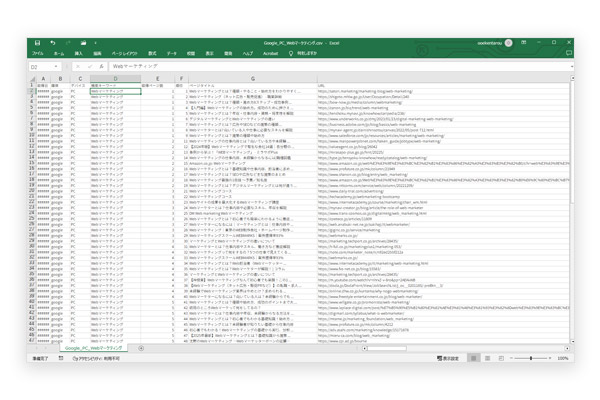600x400 pixels.
Task: Open the customize quick access toolbar dropdown
Action: pos(95,43)
